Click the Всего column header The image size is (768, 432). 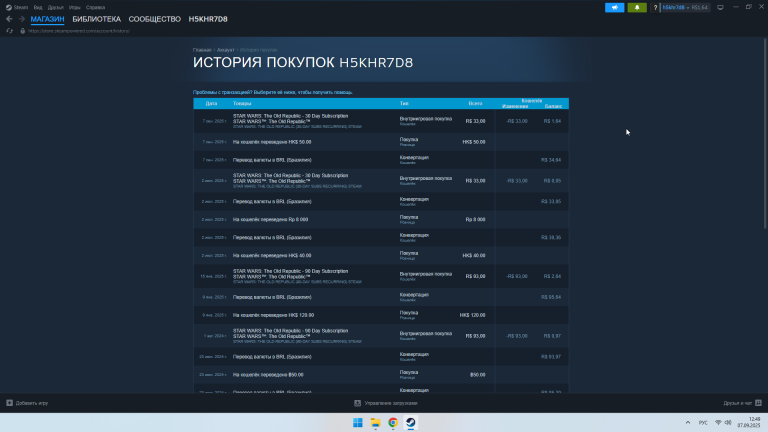(x=475, y=103)
